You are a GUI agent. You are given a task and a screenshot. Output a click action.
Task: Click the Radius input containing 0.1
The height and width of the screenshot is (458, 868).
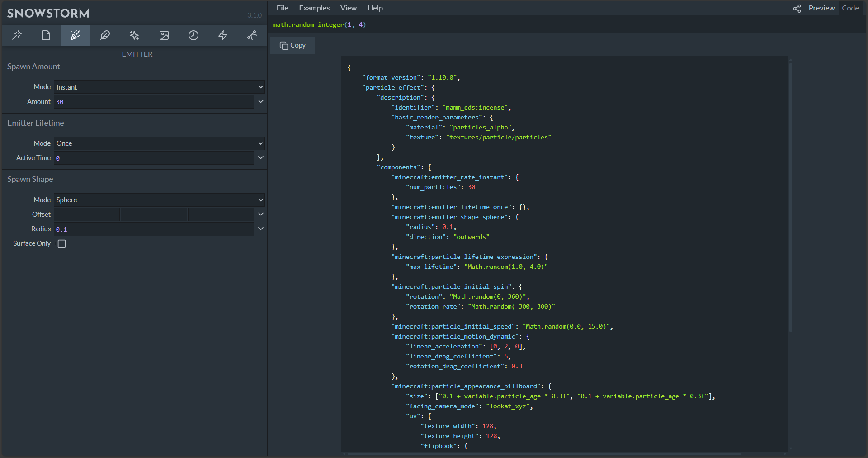pos(154,229)
